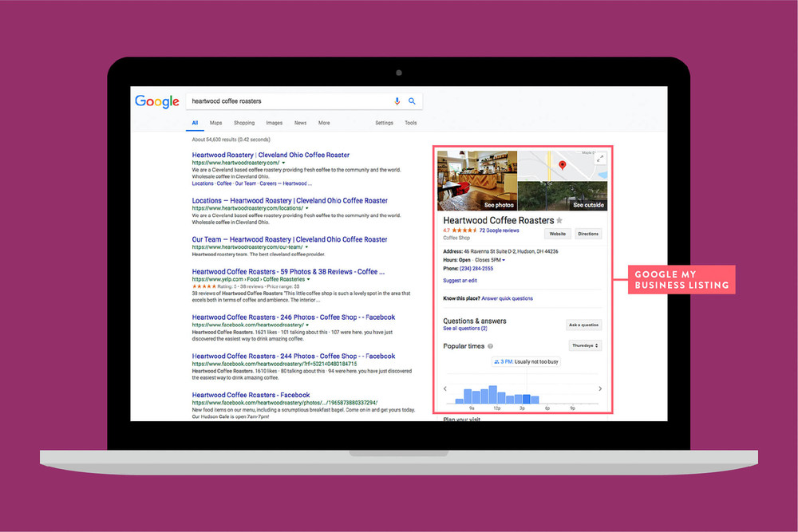Expand dropdown arrow next to heartwoodroastery.com/ URL
This screenshot has height=532, width=798.
283,163
